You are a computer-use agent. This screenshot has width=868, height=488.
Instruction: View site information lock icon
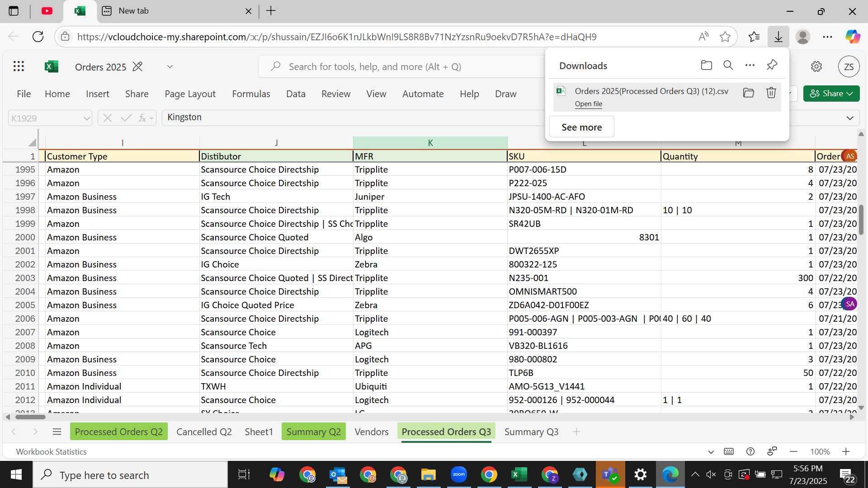65,37
